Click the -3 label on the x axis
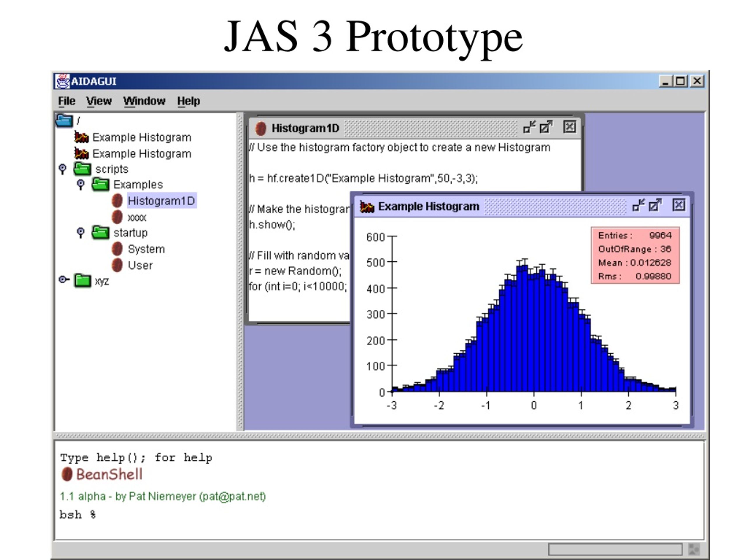 392,405
